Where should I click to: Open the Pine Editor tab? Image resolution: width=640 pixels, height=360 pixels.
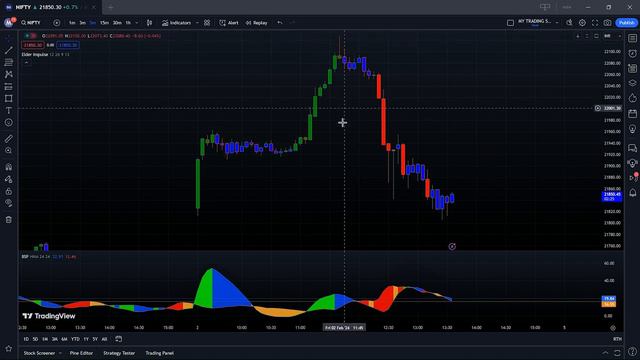[x=81, y=353]
